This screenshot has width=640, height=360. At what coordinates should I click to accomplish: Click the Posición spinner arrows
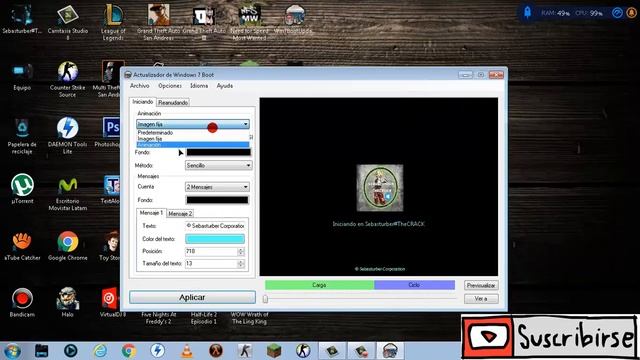click(x=241, y=251)
